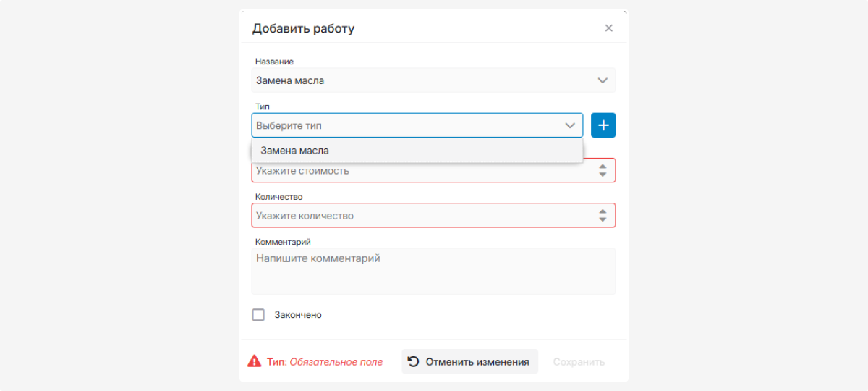Viewport: 868px width, 391px height.
Task: Click the red warning triangle icon
Action: pos(255,361)
